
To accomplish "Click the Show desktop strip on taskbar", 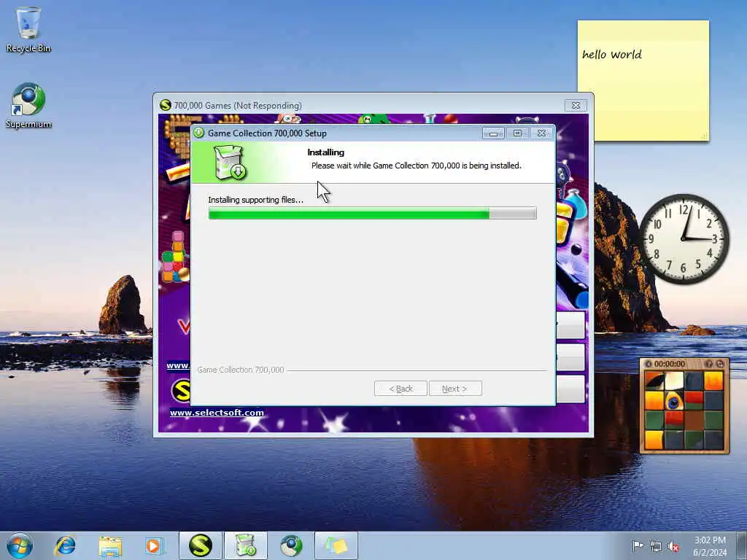I will (x=742, y=545).
